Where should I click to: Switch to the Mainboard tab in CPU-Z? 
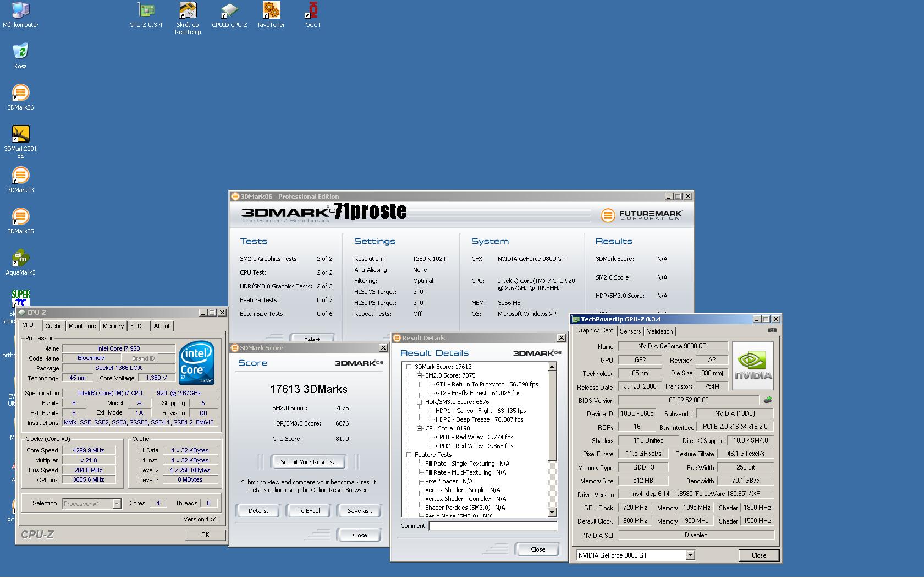(82, 326)
